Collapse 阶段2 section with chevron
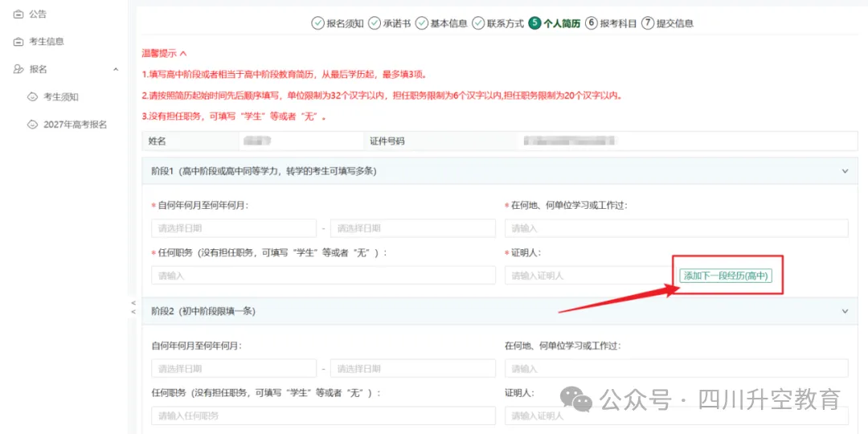Viewport: 868px width, 434px height. (x=845, y=311)
